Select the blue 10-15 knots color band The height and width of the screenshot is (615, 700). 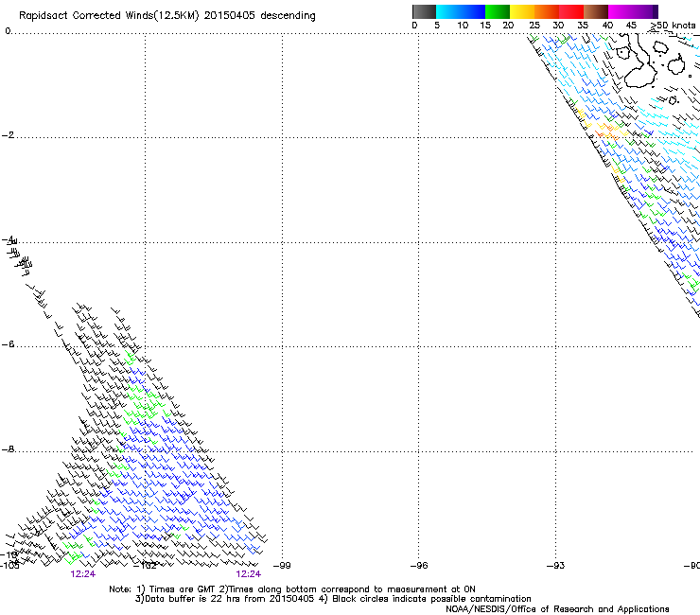coord(473,11)
